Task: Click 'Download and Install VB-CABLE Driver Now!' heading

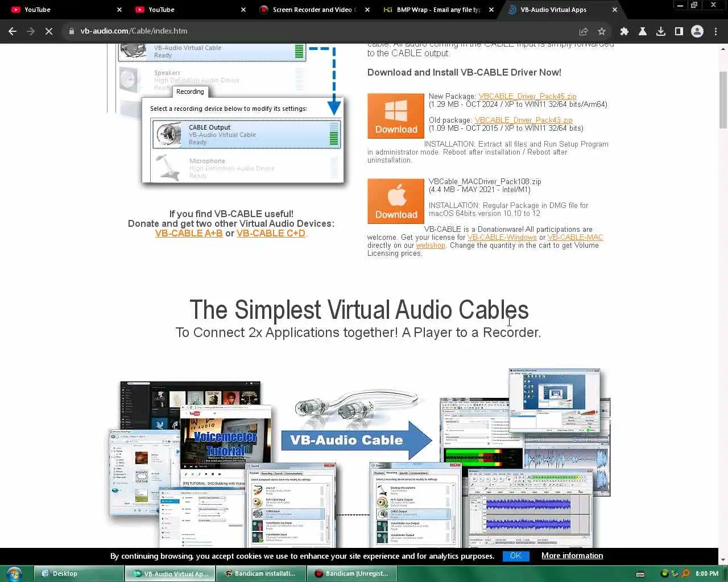Action: coord(464,73)
